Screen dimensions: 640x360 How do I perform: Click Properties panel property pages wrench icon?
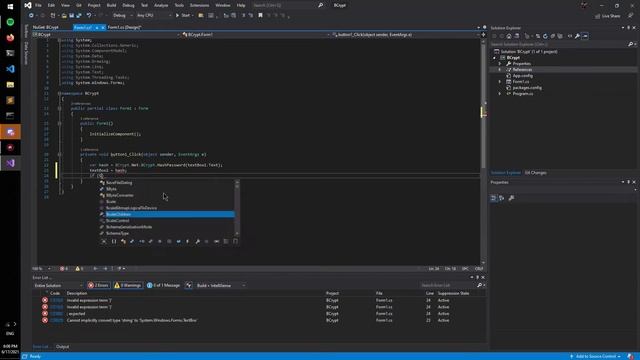click(x=511, y=198)
